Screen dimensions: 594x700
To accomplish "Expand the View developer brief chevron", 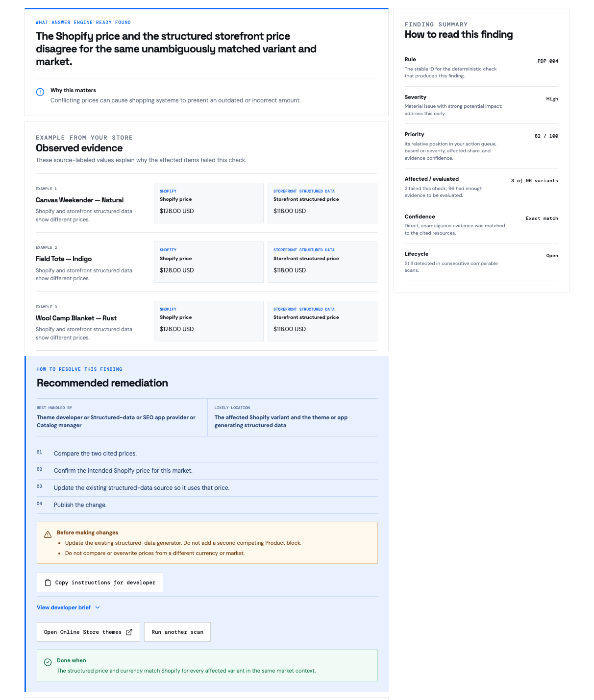I will (x=98, y=607).
